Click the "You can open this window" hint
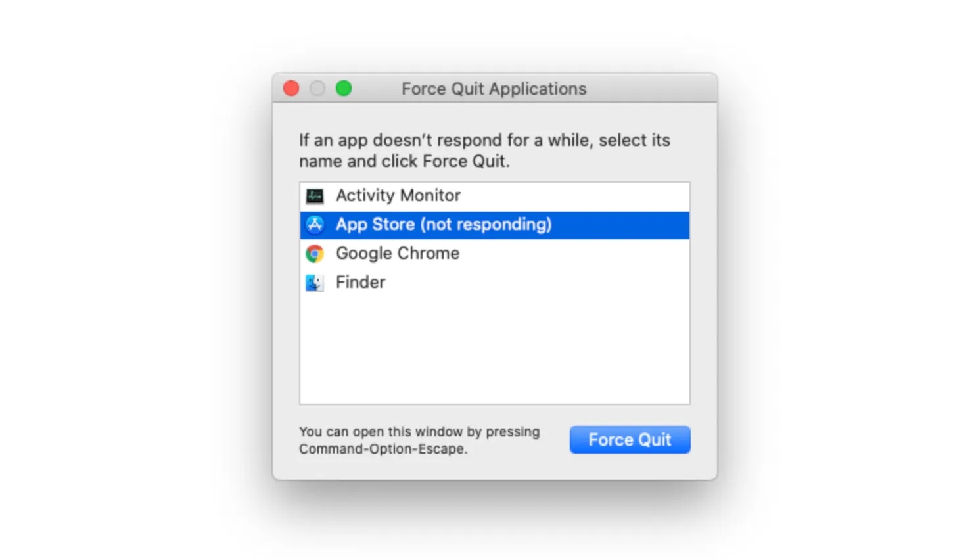 tap(419, 432)
